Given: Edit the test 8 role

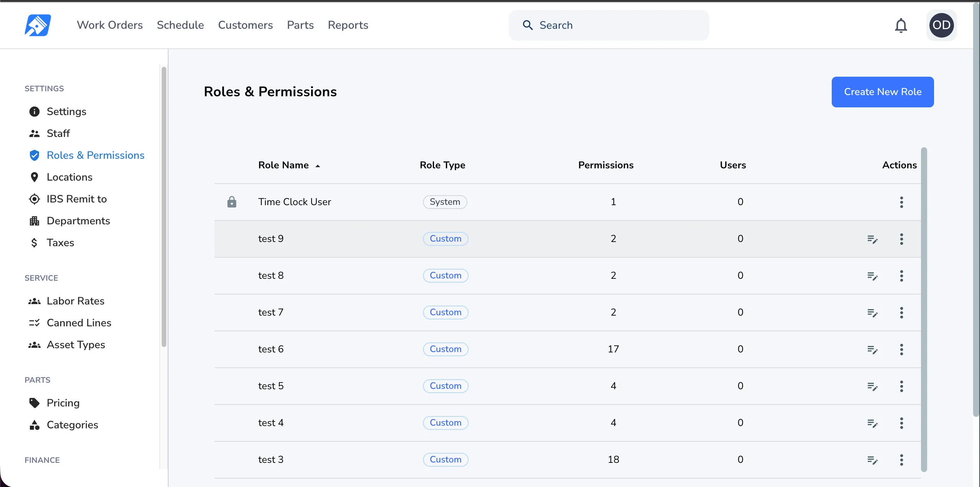Looking at the screenshot, I should point(872,276).
